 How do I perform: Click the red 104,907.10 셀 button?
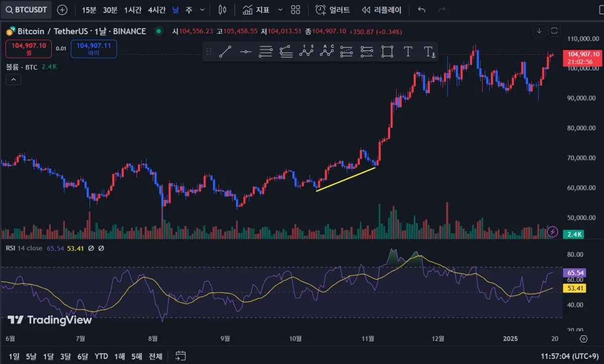tap(29, 49)
